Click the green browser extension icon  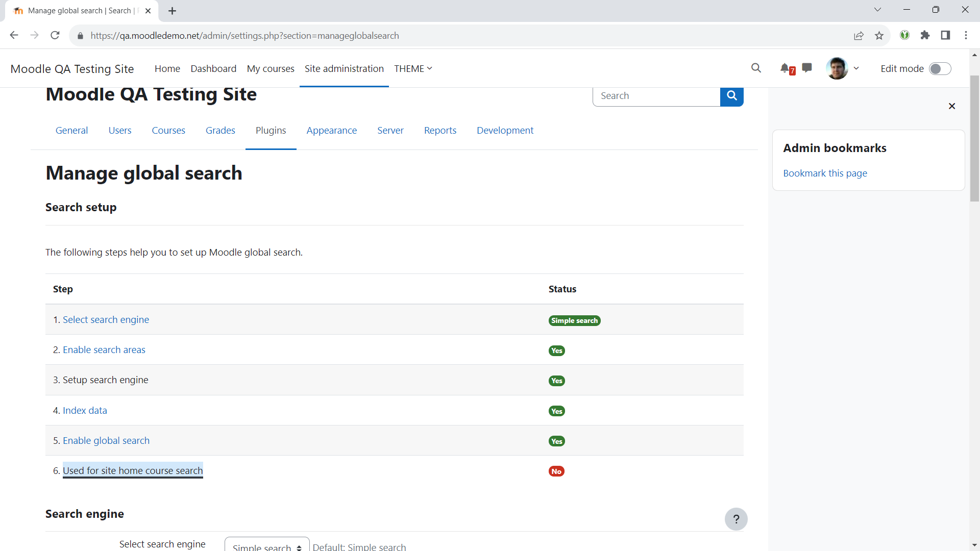pos(904,35)
